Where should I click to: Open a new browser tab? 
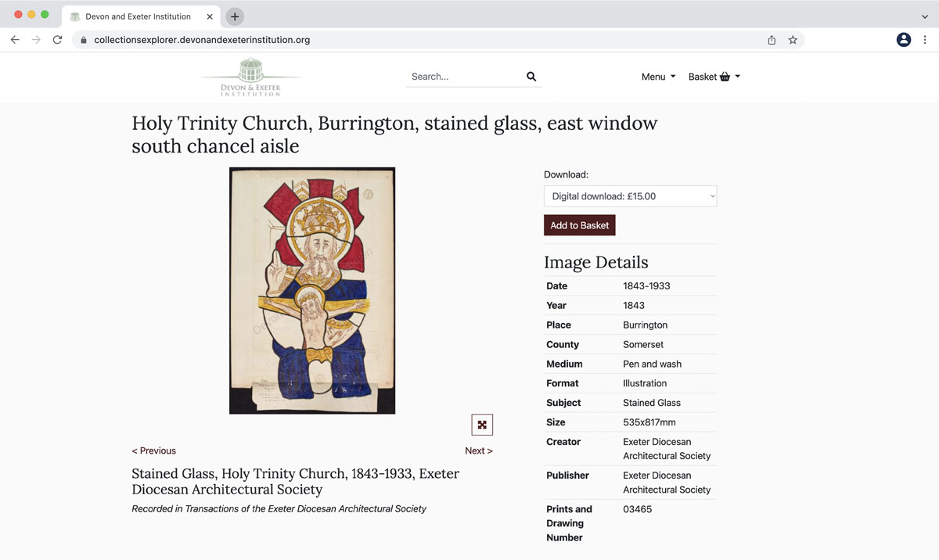pyautogui.click(x=235, y=16)
